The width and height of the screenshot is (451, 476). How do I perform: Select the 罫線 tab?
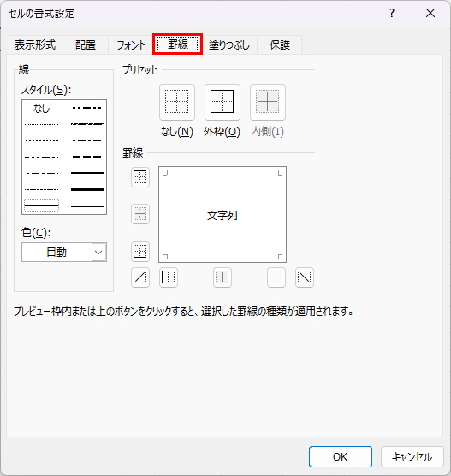click(178, 45)
